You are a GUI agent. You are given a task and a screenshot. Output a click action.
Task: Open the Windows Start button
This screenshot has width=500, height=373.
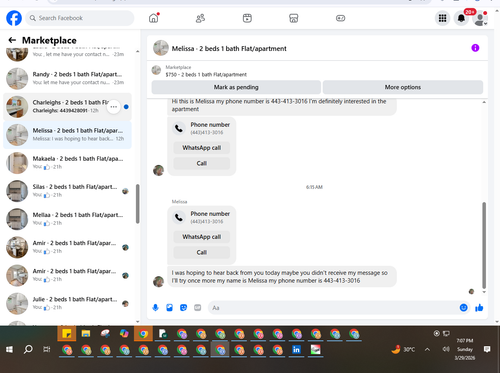tap(9, 349)
